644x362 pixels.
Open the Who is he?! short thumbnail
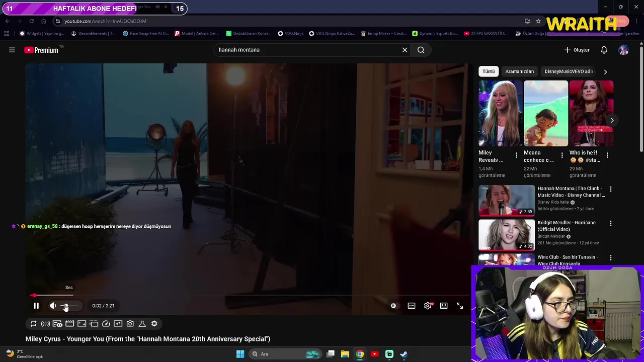(x=591, y=114)
